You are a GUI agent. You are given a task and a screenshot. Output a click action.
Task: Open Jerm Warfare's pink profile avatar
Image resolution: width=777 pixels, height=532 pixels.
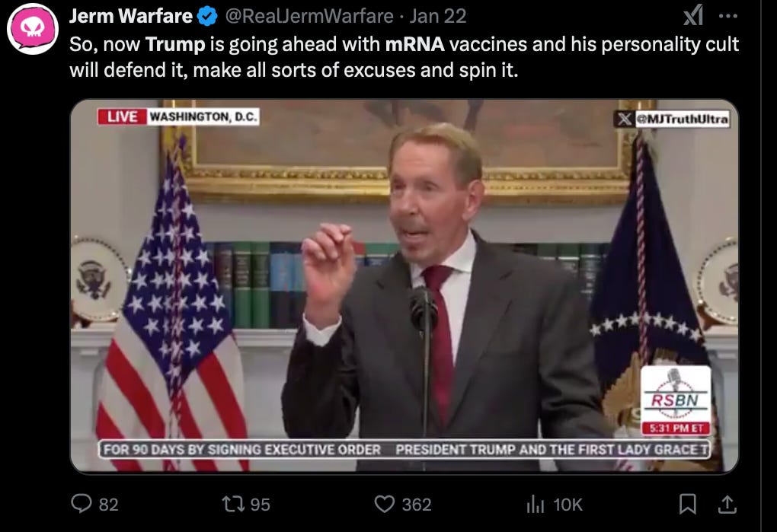tap(33, 29)
